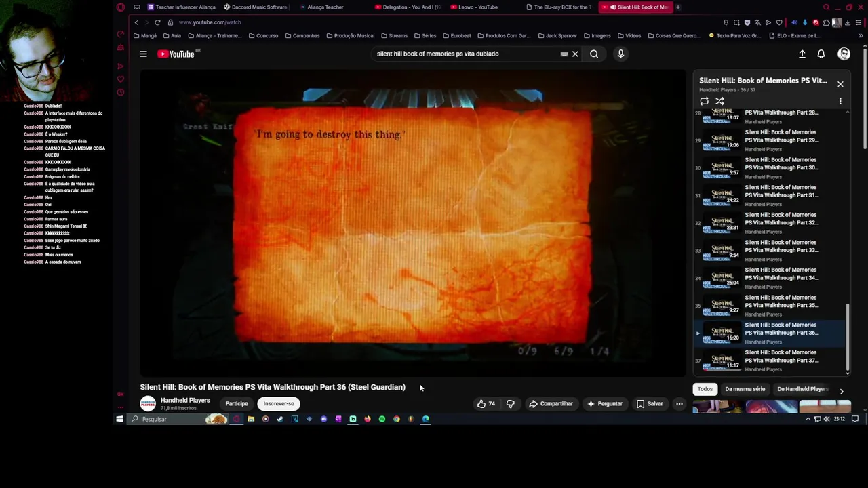This screenshot has width=868, height=488.
Task: Subscribe via Inscrever-se button
Action: click(x=279, y=404)
